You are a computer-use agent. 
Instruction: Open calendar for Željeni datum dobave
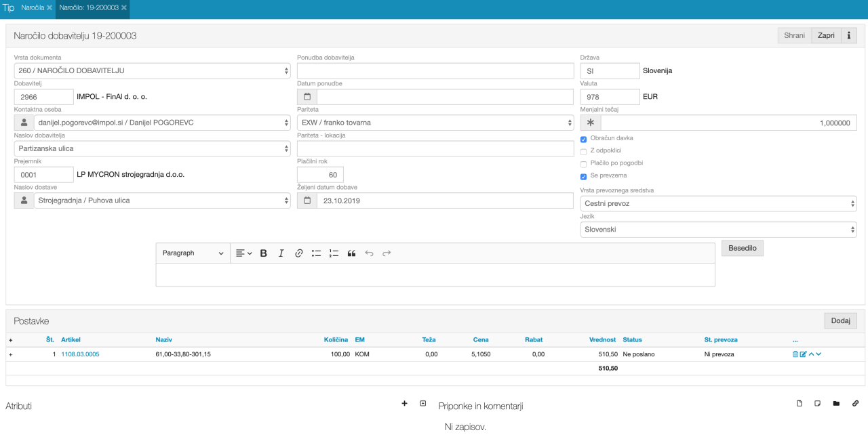[307, 201]
